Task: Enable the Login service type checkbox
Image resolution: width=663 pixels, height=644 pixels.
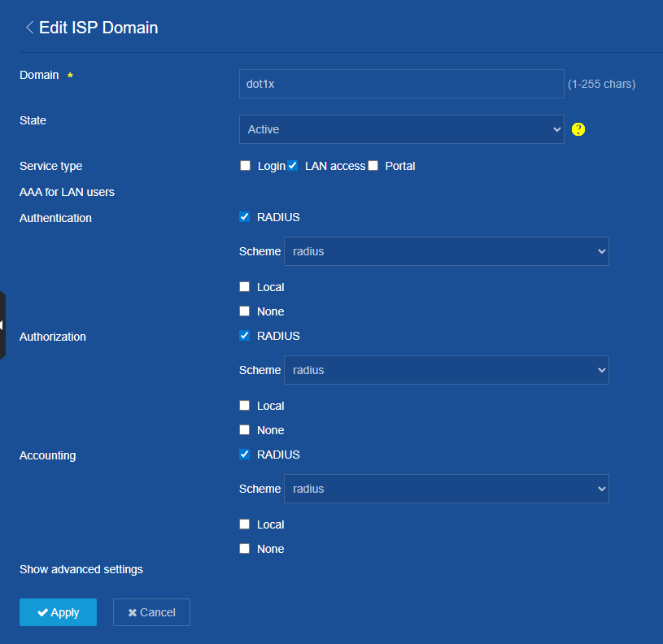Action: 245,166
